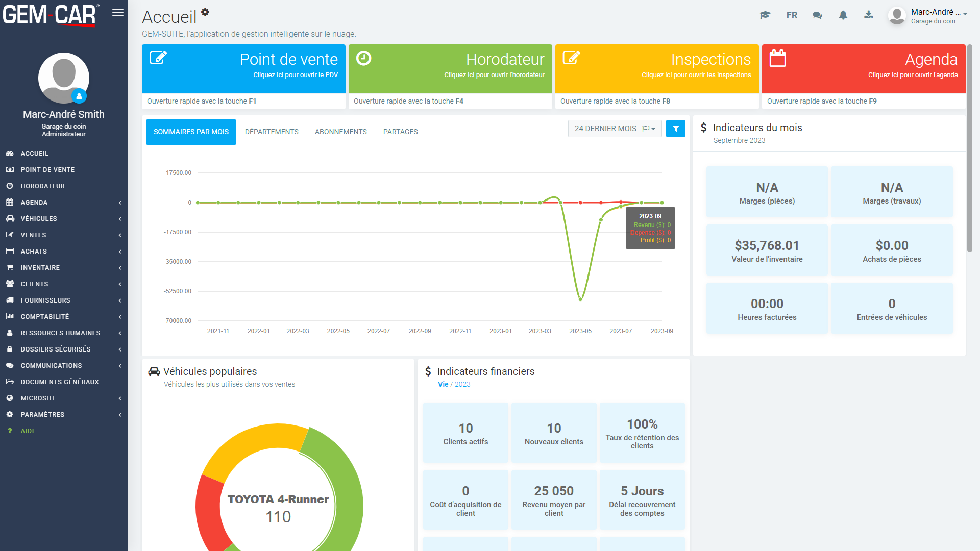Click the Clients group sidebar icon
The image size is (980, 551).
(x=10, y=284)
